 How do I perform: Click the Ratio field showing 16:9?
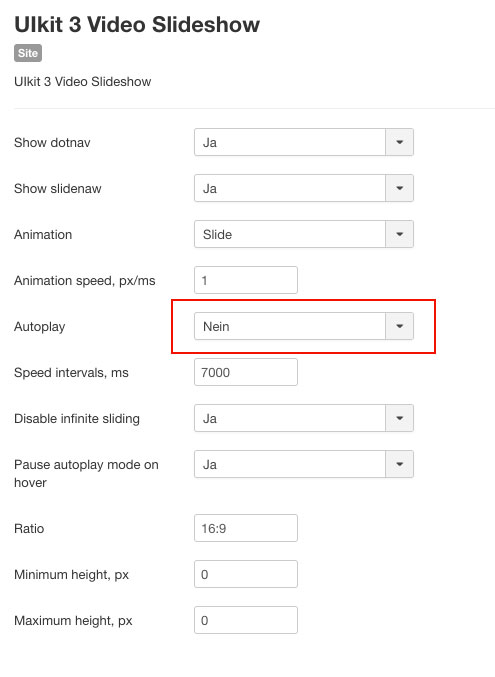tap(246, 528)
